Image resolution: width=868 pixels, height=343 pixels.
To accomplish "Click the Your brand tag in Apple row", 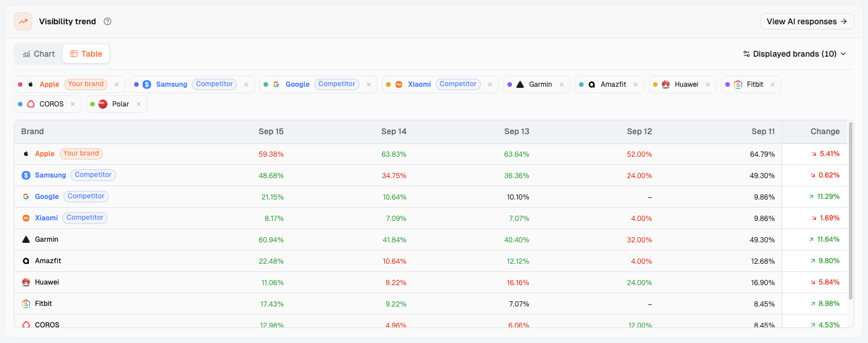I will coord(81,154).
